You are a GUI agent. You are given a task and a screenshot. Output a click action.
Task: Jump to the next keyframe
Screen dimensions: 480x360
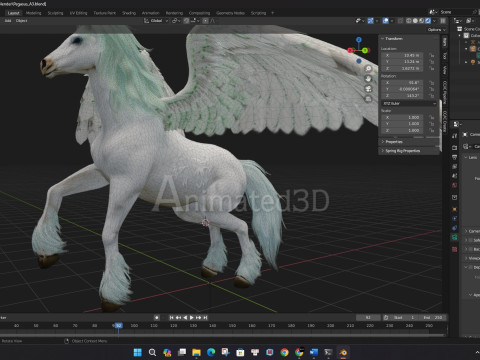point(199,318)
